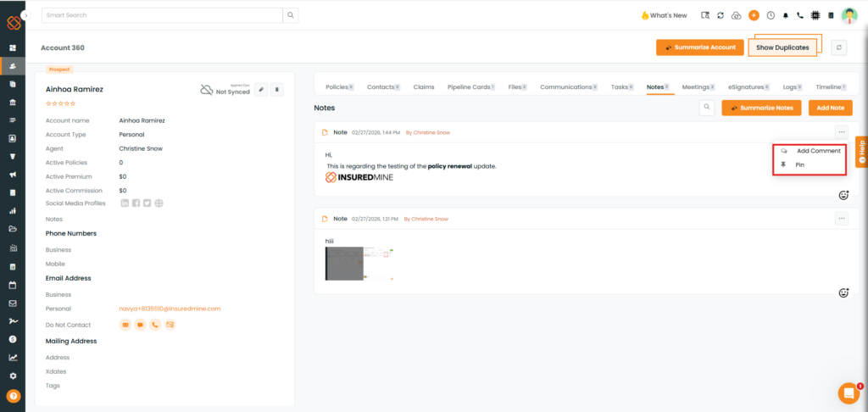Open the notifications bell icon
This screenshot has width=868, height=412.
785,15
